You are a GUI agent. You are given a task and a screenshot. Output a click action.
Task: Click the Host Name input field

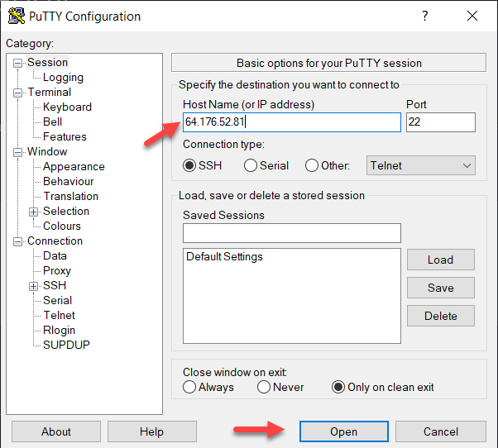(x=291, y=122)
